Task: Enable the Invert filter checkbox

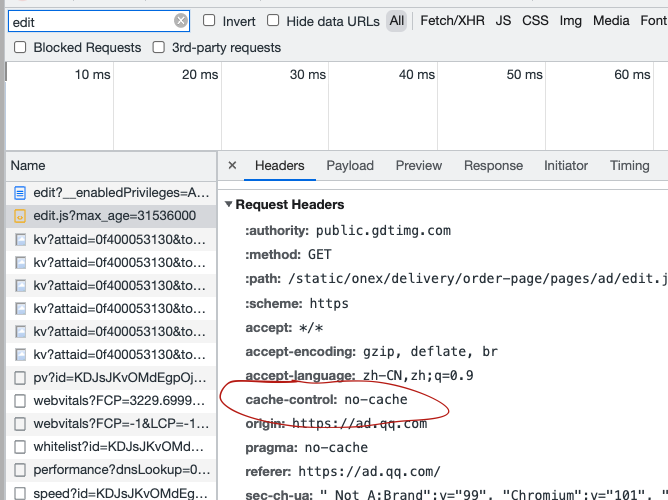Action: 209,21
